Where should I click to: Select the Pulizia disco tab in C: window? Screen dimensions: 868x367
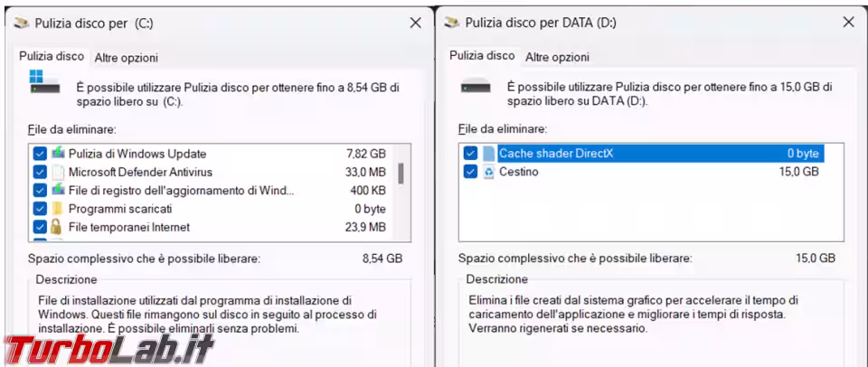coord(52,56)
